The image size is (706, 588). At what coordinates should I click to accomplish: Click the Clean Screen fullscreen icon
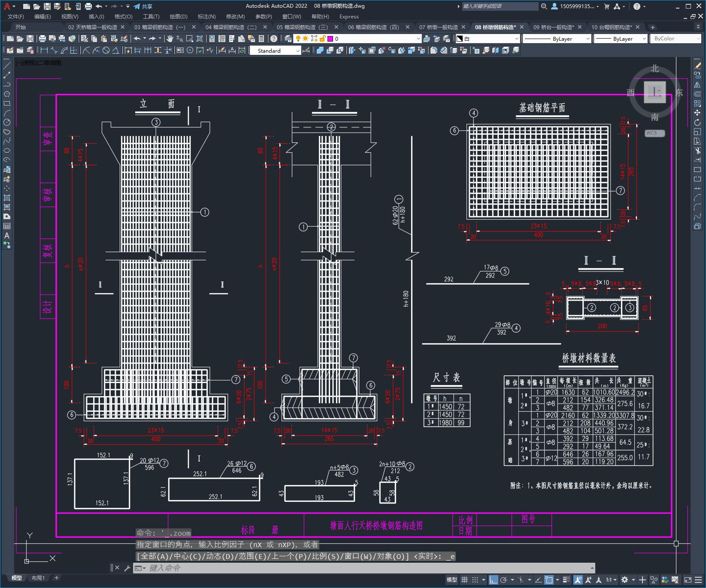(x=688, y=580)
